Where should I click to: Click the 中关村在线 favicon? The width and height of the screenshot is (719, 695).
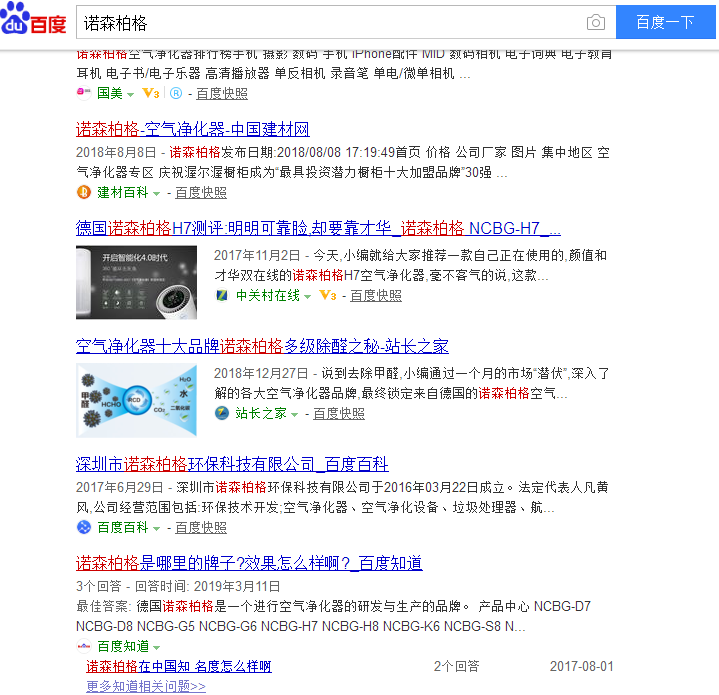click(x=222, y=295)
